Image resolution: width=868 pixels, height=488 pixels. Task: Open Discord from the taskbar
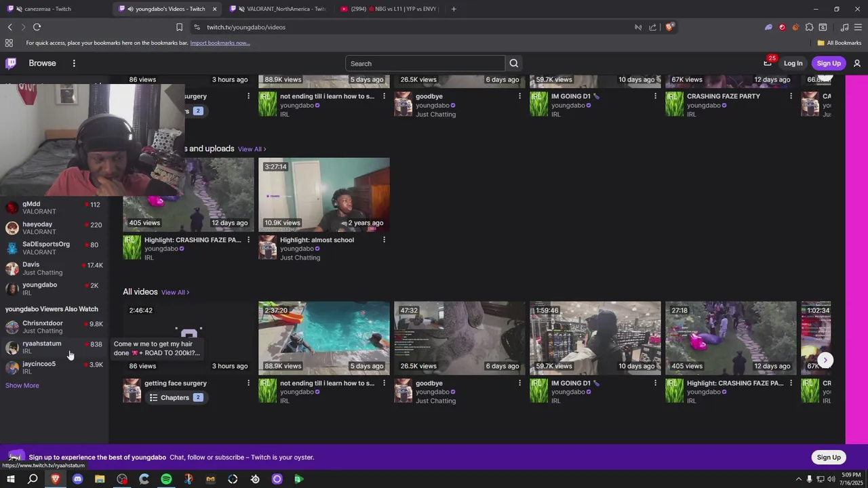[77, 479]
